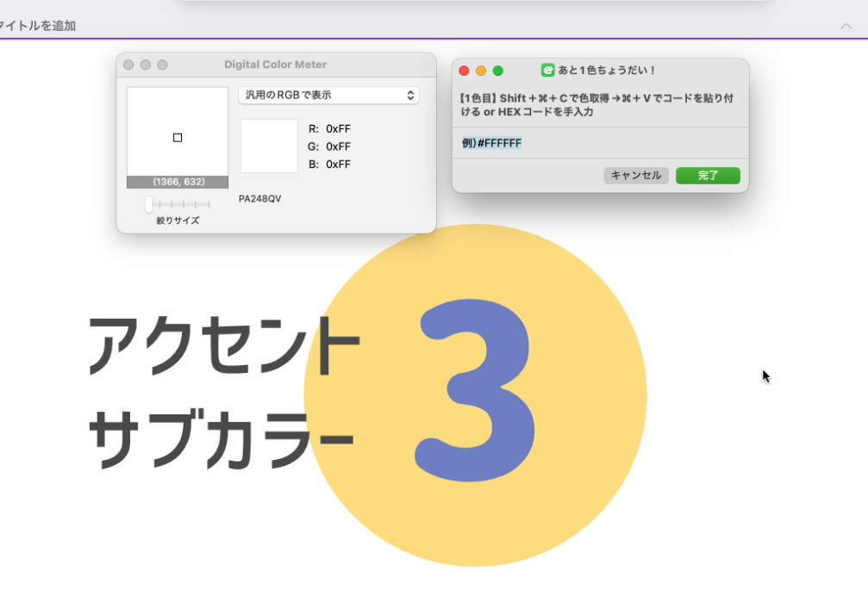Click the white color preview swatch
The width and height of the screenshot is (868, 603).
(x=268, y=146)
